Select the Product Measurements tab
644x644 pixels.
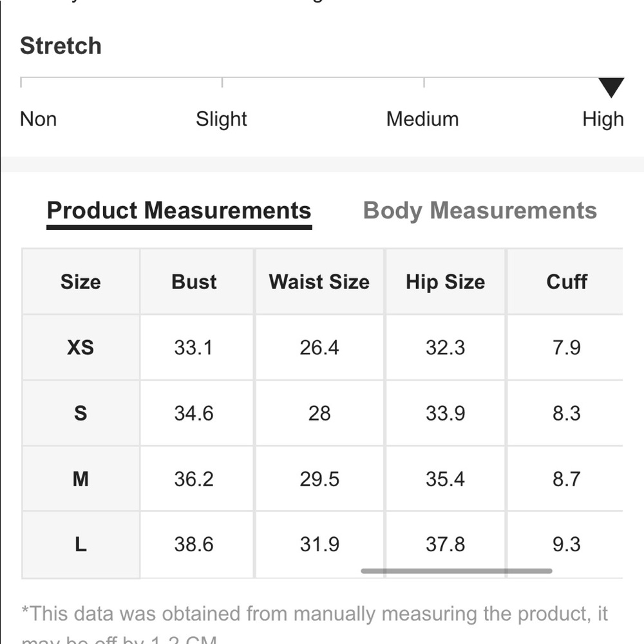pyautogui.click(x=179, y=211)
